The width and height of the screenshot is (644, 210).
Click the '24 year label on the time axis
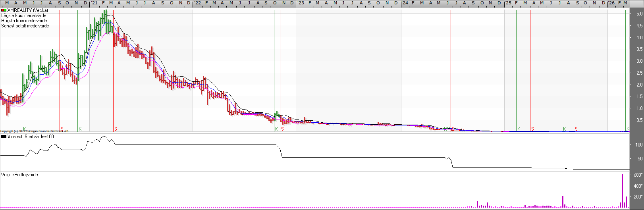[x=405, y=3]
